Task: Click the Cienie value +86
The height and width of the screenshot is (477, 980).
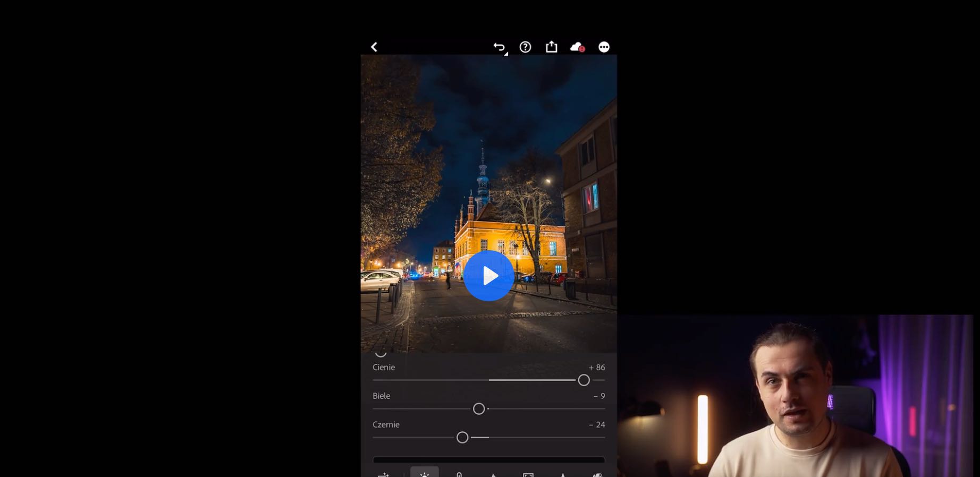Action: [x=596, y=368]
